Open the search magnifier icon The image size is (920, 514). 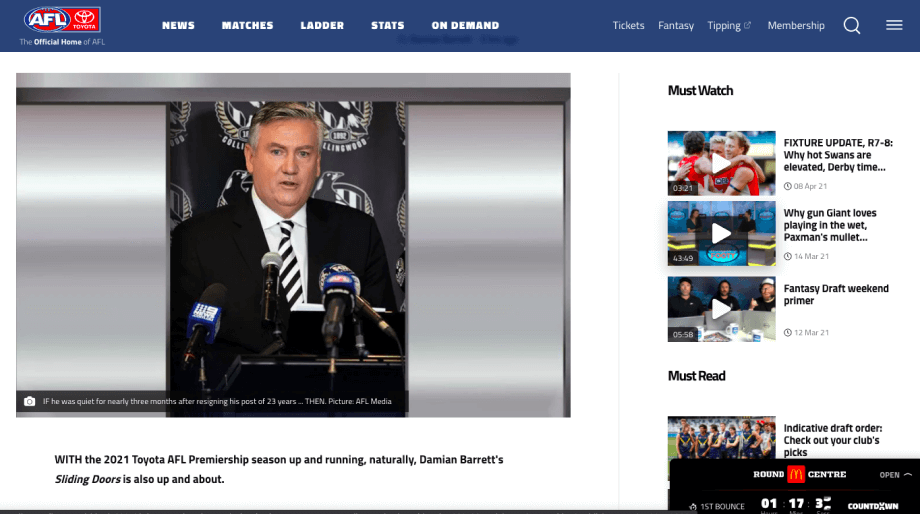click(x=851, y=25)
